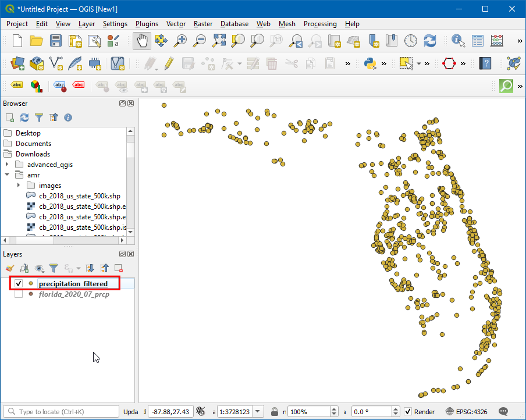This screenshot has height=420, width=526.
Task: Click the Type to locate search field
Action: [61, 412]
